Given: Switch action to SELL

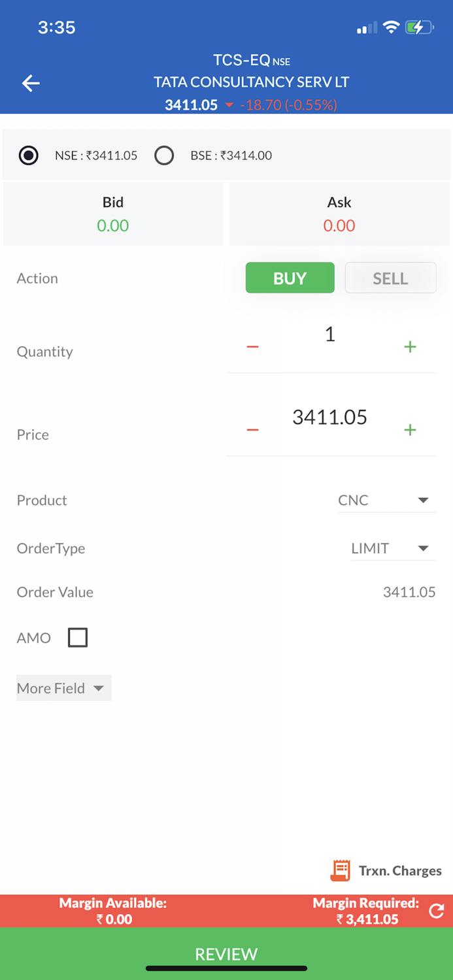Looking at the screenshot, I should [x=390, y=278].
